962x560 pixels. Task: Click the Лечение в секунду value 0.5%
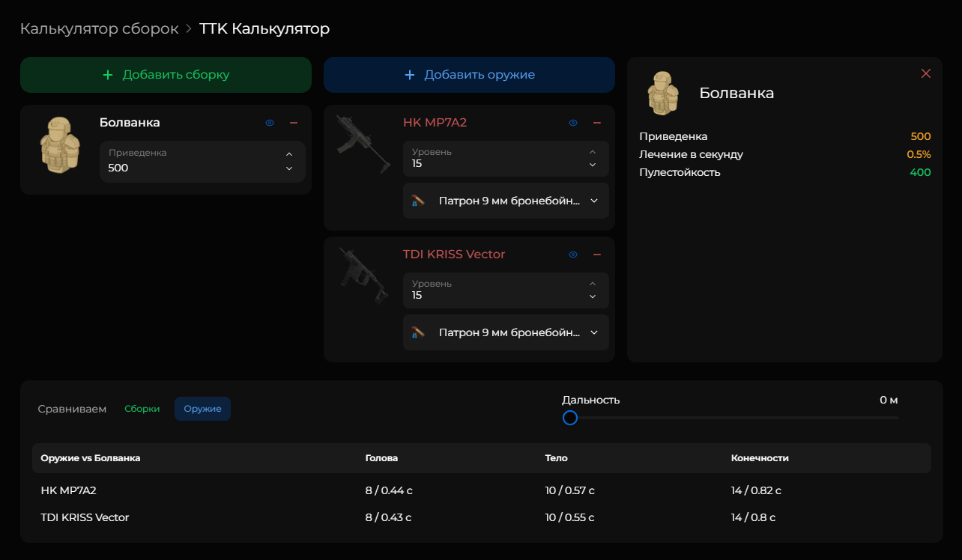point(919,154)
